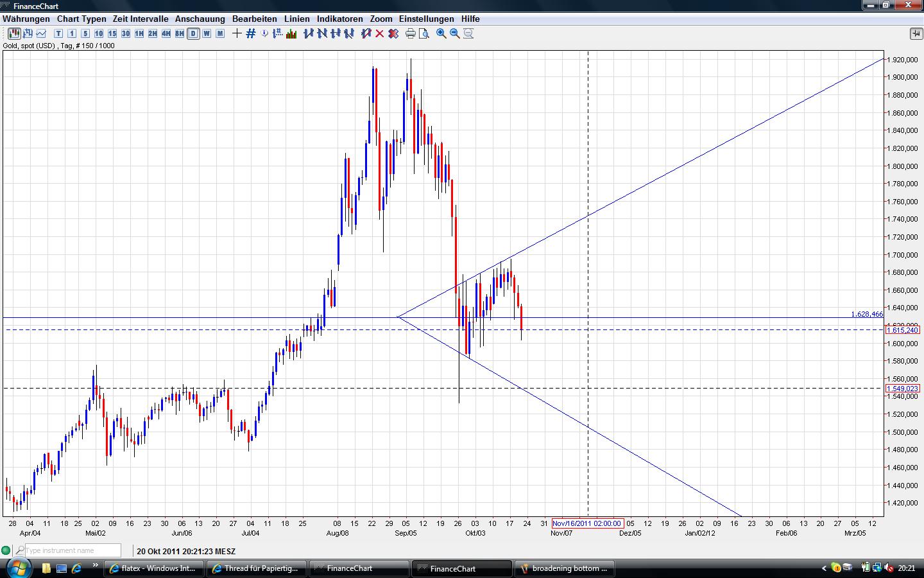
Task: Open the flatex Internet Explorer taskbar button
Action: pos(155,568)
